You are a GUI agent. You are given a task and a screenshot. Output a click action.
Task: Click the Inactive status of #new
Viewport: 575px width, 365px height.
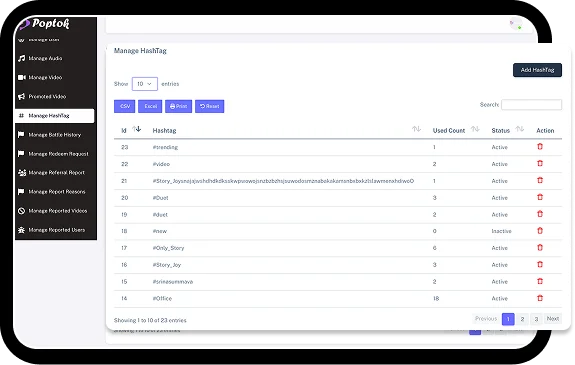[x=501, y=231]
